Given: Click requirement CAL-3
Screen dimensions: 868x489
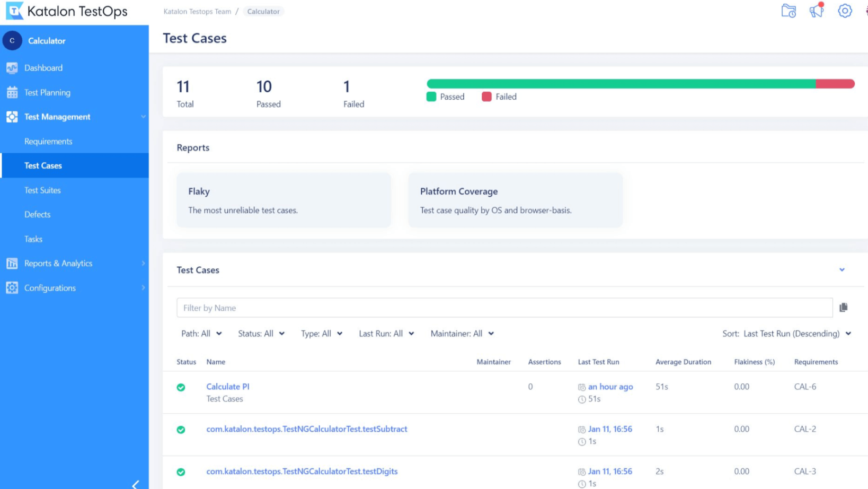Looking at the screenshot, I should coord(805,471).
